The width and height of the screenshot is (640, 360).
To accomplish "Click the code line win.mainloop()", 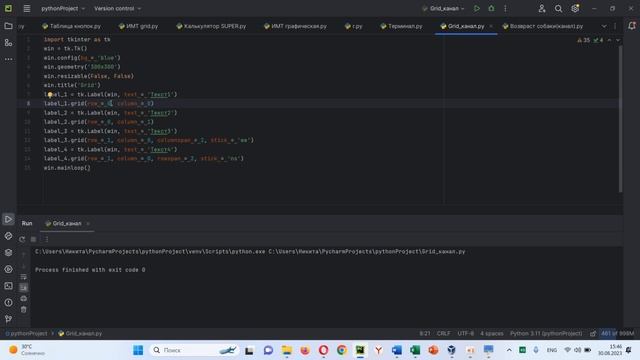I will pos(67,168).
